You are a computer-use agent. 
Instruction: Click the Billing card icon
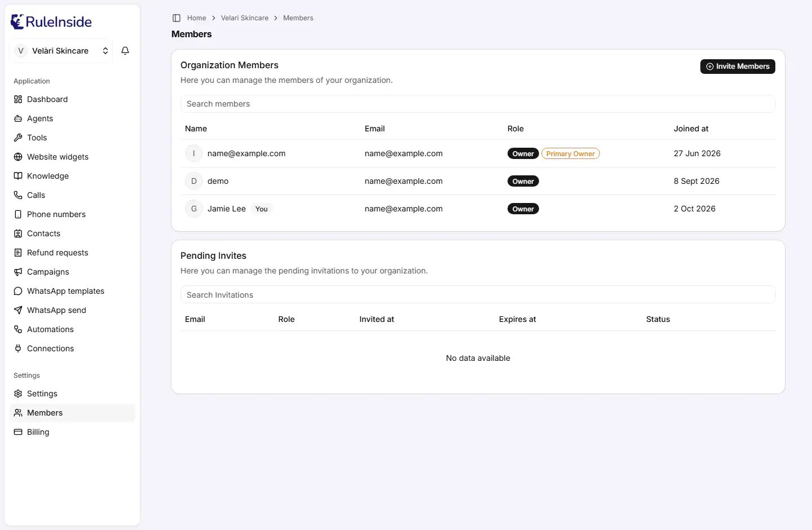(18, 432)
